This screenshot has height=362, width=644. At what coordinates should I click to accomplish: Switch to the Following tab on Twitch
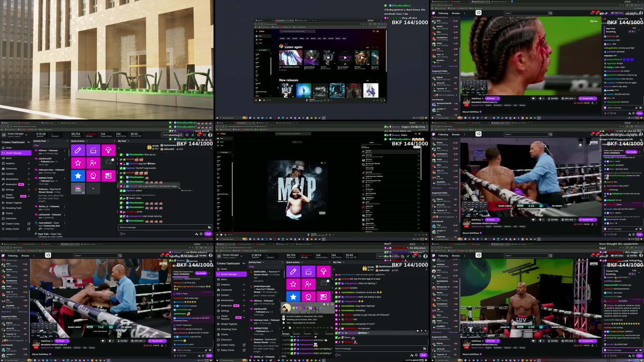pos(443,13)
